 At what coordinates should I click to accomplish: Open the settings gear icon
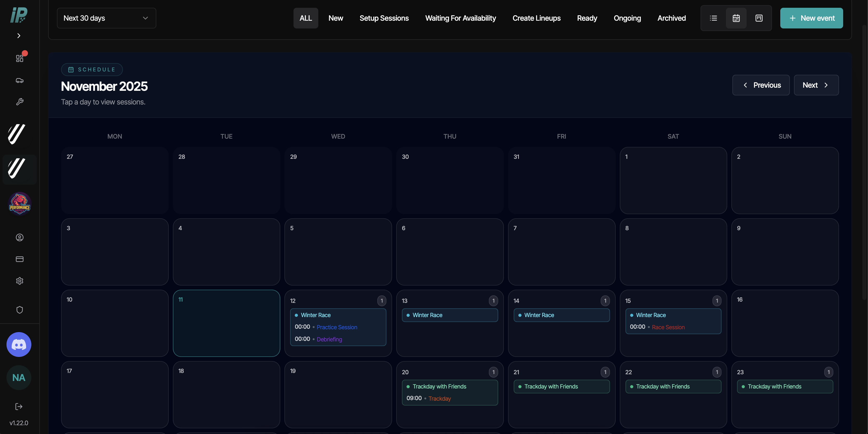tap(20, 281)
